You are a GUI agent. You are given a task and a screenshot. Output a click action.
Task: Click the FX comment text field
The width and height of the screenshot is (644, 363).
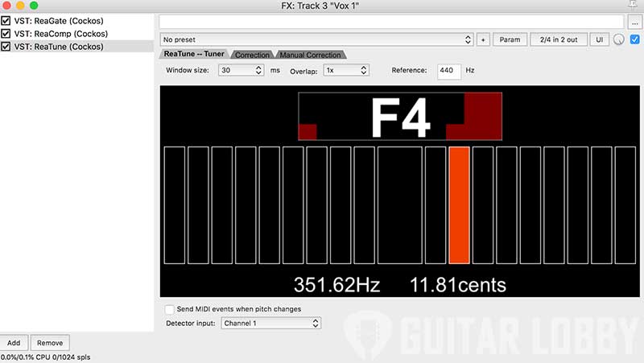coord(391,22)
